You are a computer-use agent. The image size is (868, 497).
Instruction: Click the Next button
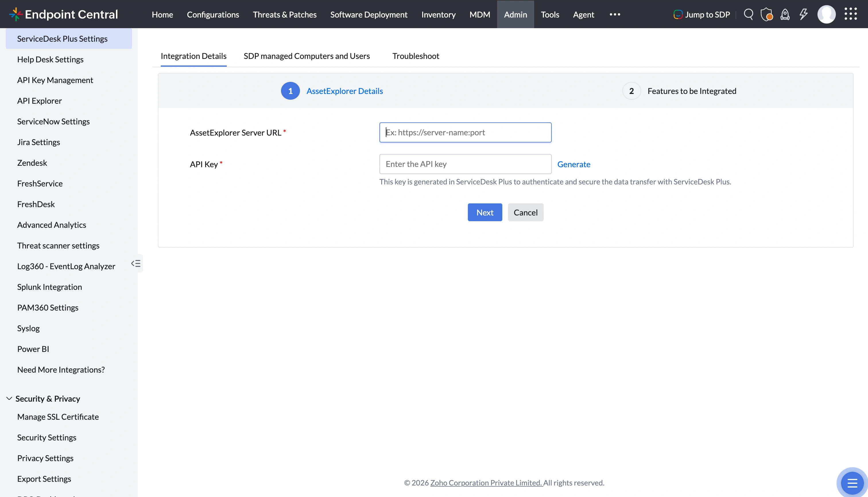click(485, 212)
